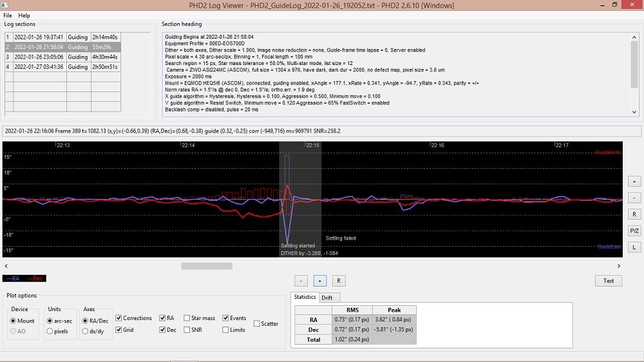Click the RA RMS value cell

click(x=352, y=319)
